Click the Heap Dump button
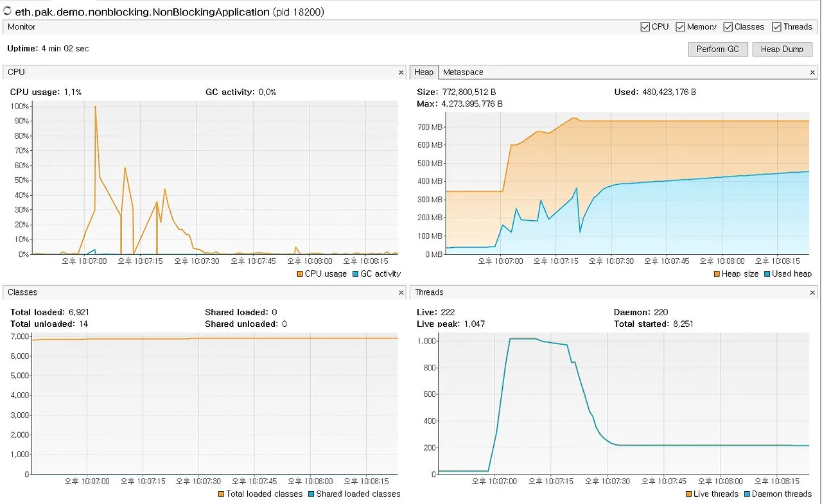This screenshot has height=504, width=822. click(782, 49)
